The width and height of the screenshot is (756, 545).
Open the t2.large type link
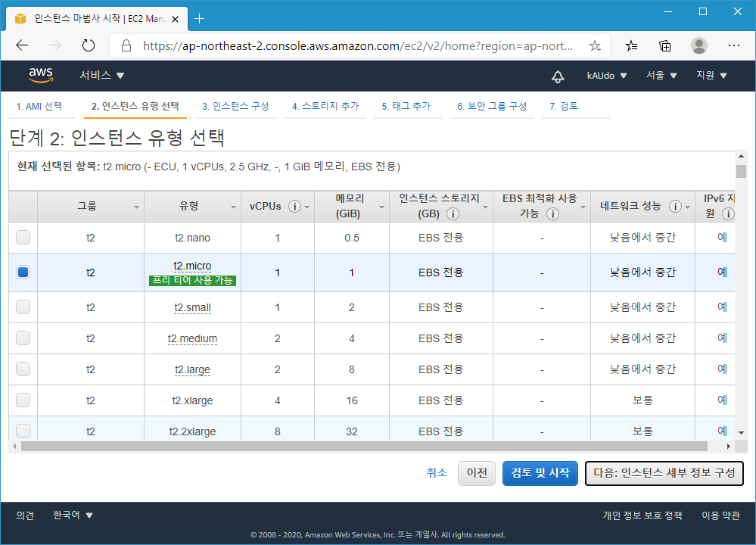tap(192, 369)
